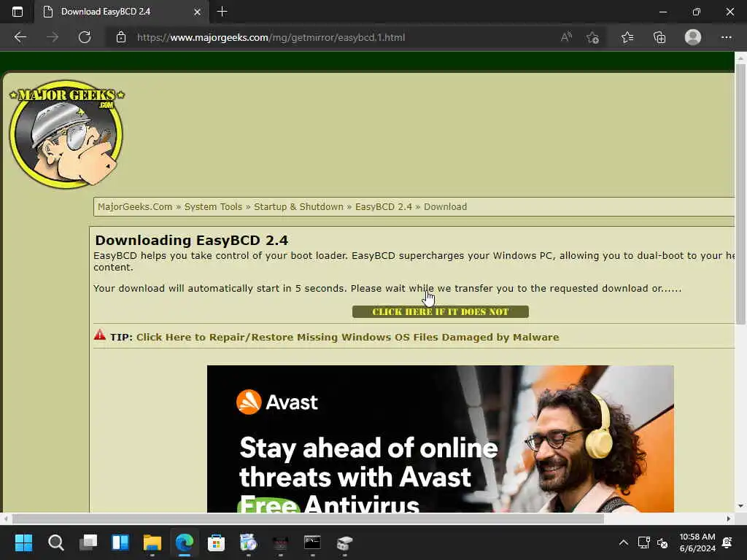Open the terminal app on taskbar
This screenshot has height=560, width=747.
(312, 542)
